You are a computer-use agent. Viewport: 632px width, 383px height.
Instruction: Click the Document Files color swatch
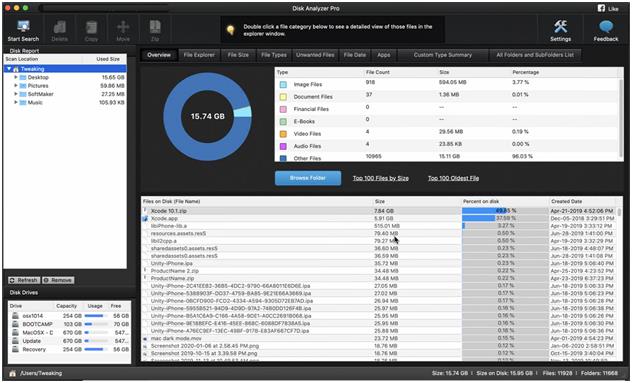click(283, 97)
